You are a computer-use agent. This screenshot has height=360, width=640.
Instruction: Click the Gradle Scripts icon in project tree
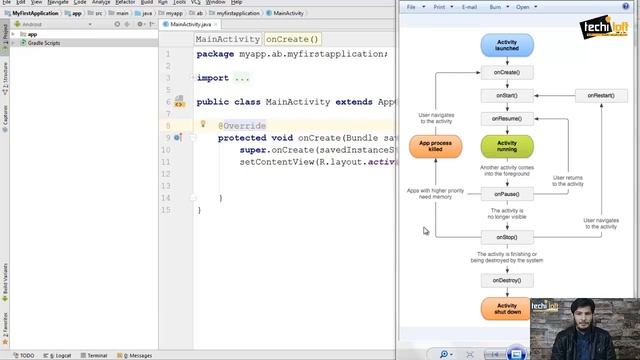click(x=23, y=42)
